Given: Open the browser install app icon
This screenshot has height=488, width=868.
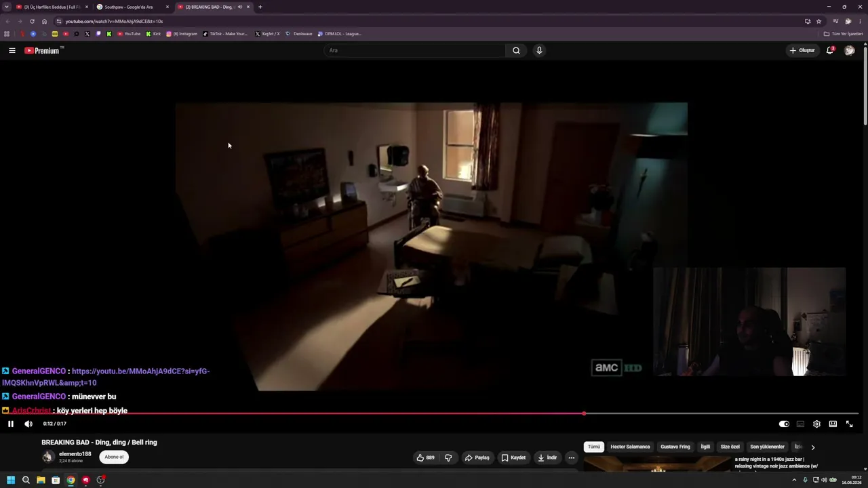Looking at the screenshot, I should 808,21.
